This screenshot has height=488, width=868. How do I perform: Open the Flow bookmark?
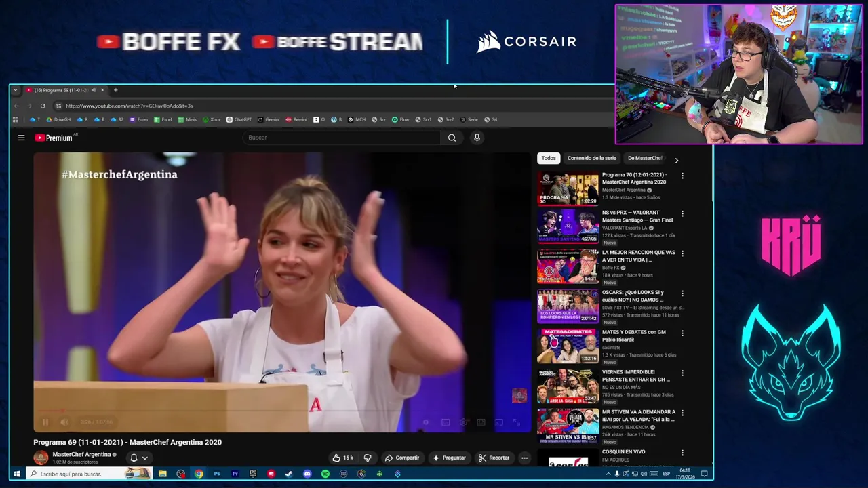[400, 119]
